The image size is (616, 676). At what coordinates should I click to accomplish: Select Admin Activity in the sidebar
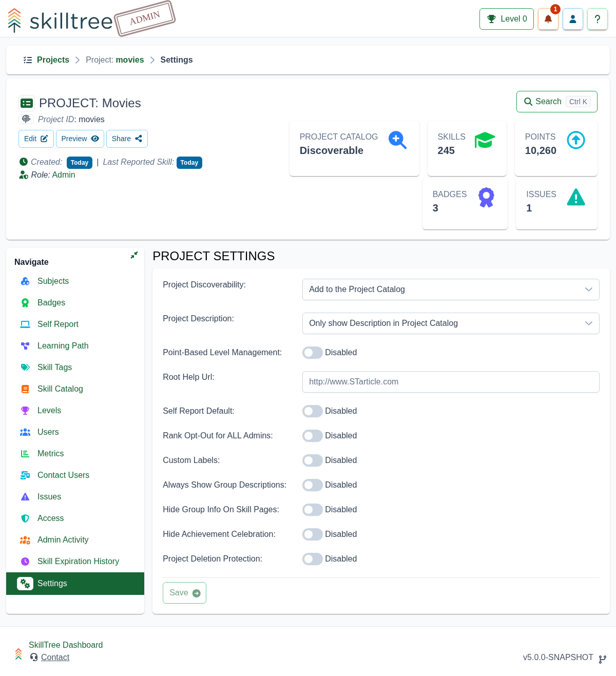tap(75, 540)
